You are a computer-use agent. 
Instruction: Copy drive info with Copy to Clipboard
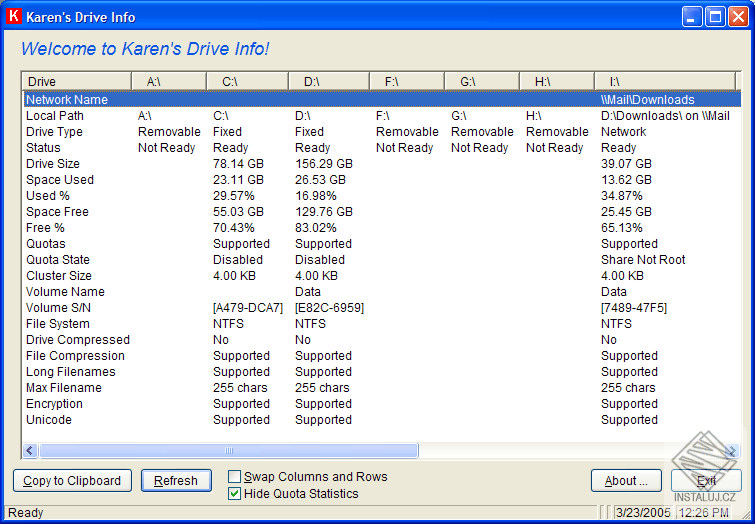click(72, 481)
